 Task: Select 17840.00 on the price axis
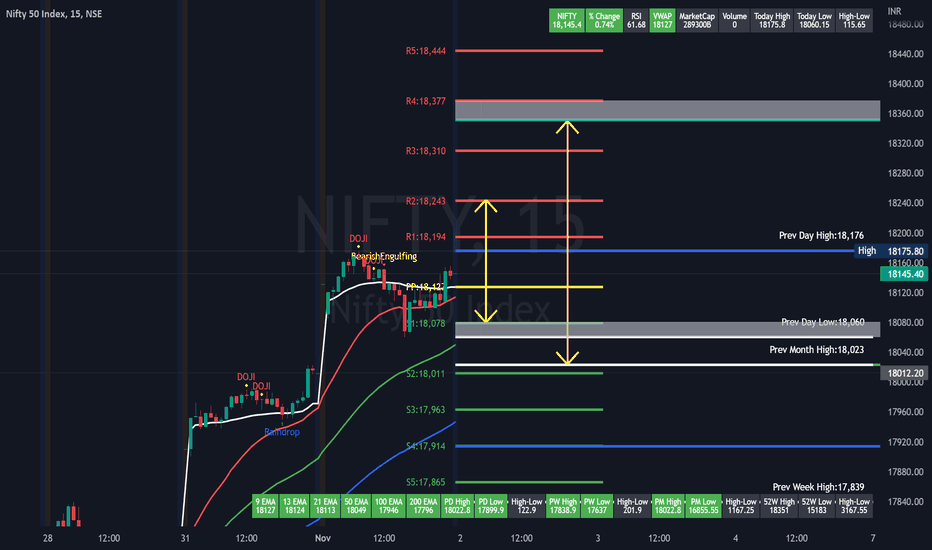click(x=905, y=502)
